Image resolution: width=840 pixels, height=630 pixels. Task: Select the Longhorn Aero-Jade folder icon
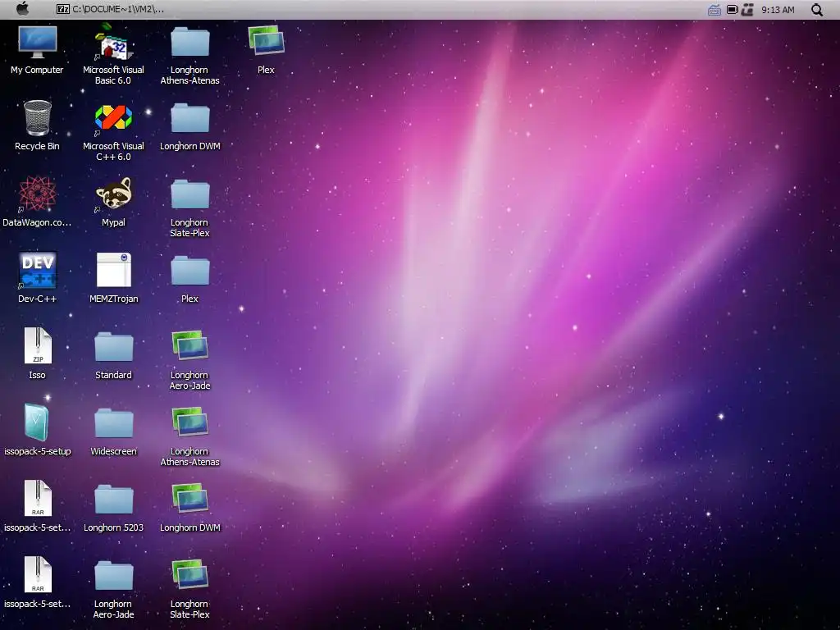113,576
